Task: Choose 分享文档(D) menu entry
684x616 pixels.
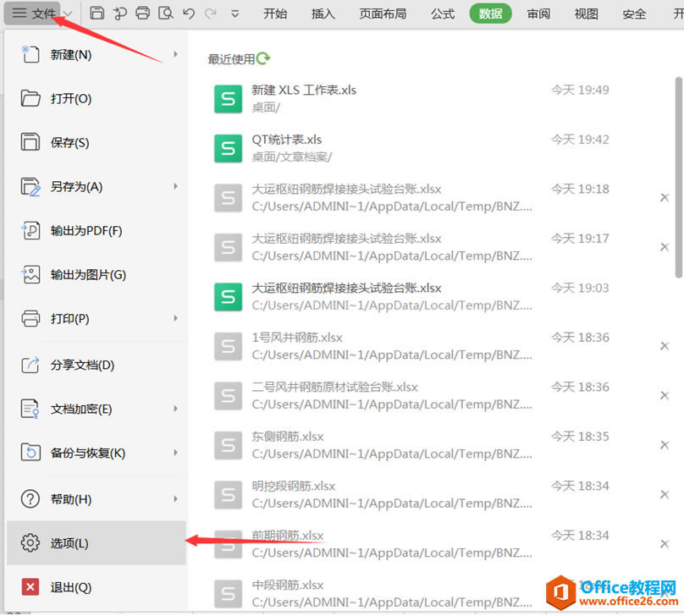Action: pyautogui.click(x=96, y=365)
